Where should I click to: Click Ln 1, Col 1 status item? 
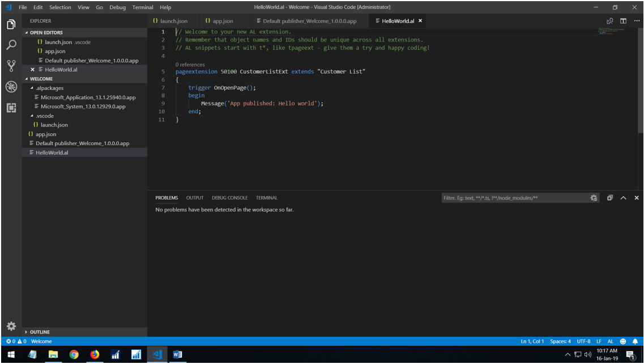pos(532,341)
